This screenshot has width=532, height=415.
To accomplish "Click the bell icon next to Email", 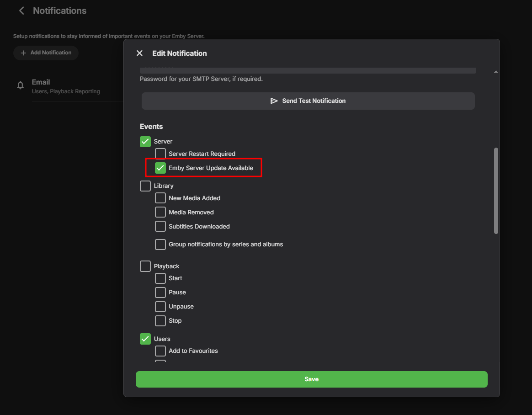I will pyautogui.click(x=20, y=86).
